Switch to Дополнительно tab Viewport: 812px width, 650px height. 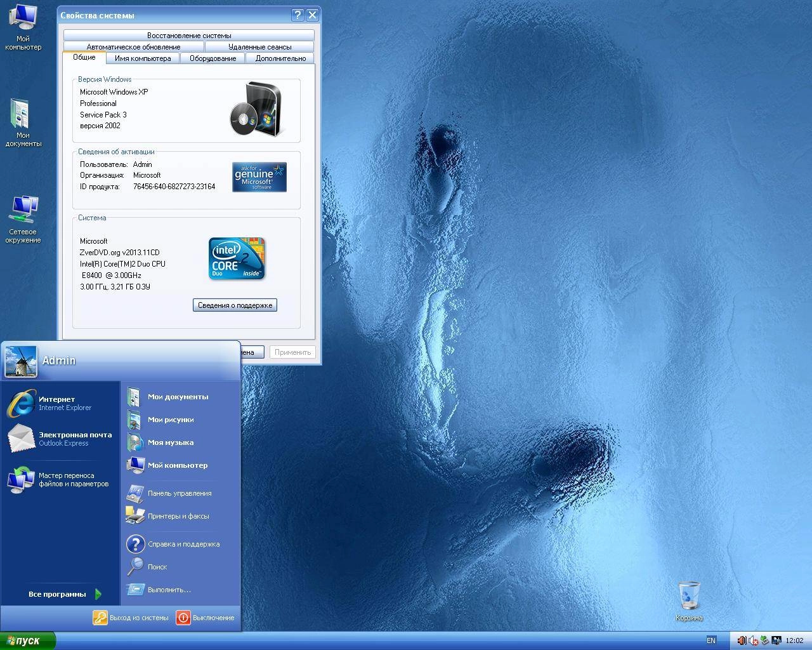click(x=280, y=58)
